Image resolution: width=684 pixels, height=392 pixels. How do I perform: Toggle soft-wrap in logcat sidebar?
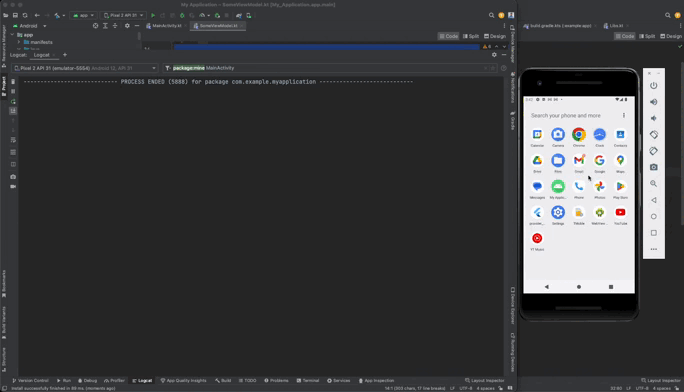coord(13,140)
